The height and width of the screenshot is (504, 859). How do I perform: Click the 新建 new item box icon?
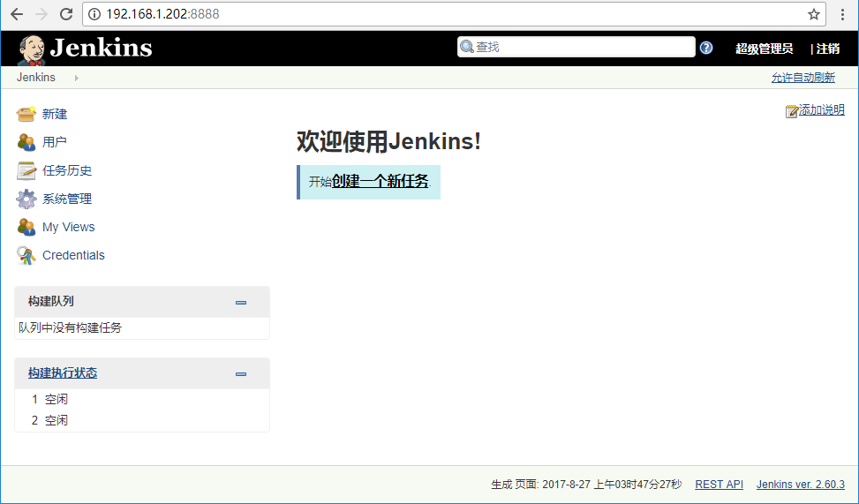click(26, 113)
